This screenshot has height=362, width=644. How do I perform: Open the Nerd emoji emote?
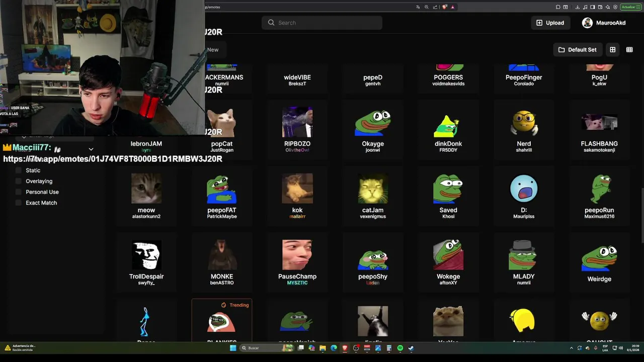524,129
